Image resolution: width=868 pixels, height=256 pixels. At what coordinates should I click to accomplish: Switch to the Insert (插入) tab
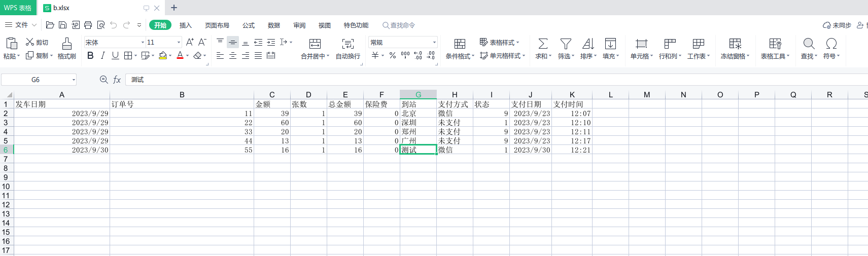point(185,25)
